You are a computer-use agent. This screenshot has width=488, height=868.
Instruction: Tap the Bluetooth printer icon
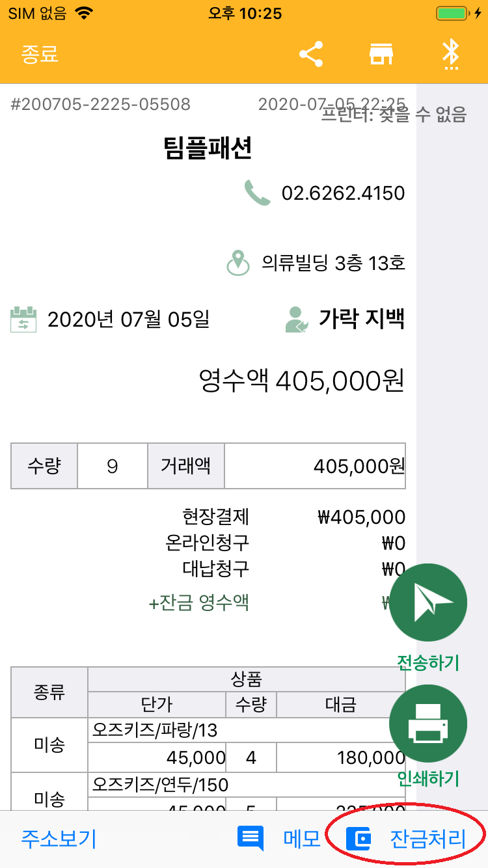451,54
